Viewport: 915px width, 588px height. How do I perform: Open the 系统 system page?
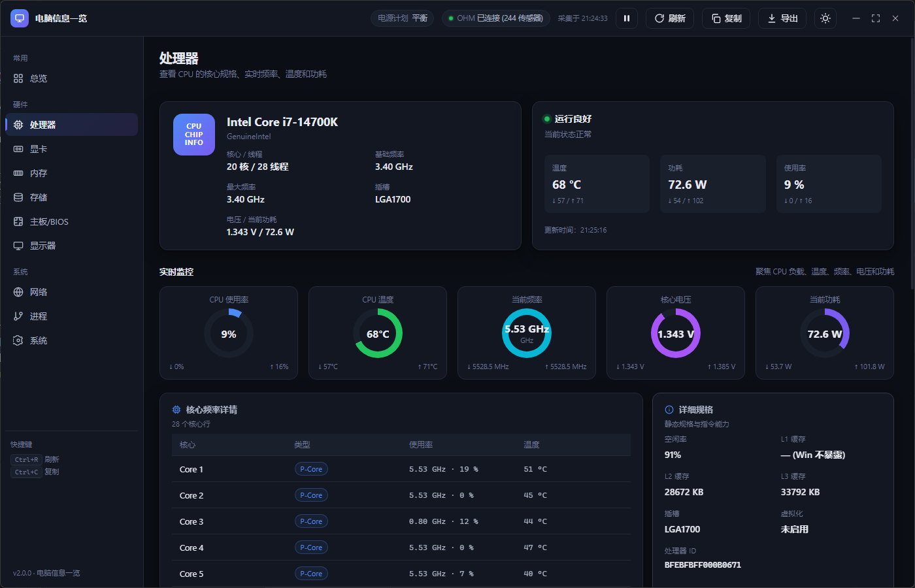pyautogui.click(x=72, y=340)
